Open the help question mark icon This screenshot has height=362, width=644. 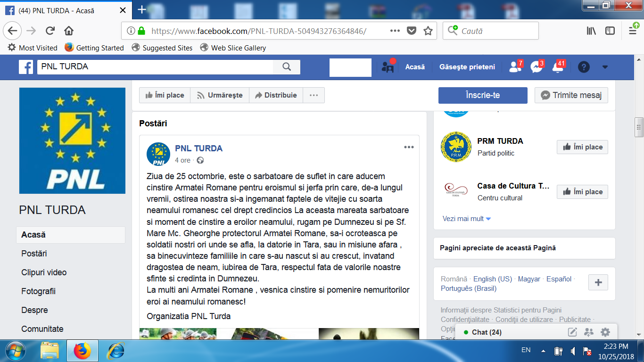click(x=584, y=67)
